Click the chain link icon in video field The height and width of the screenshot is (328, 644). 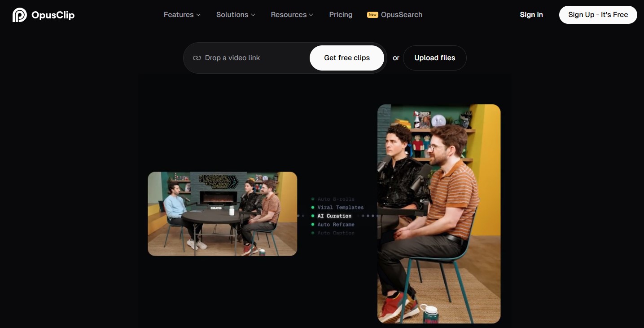(x=197, y=58)
